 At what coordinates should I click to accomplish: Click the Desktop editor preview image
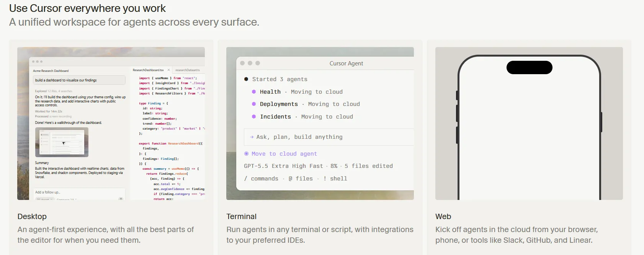[x=111, y=123]
